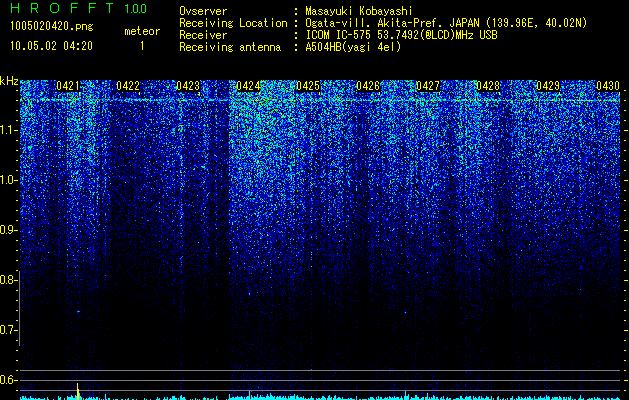The height and width of the screenshot is (400, 629).
Task: Click the meteor label
Action: [x=142, y=31]
